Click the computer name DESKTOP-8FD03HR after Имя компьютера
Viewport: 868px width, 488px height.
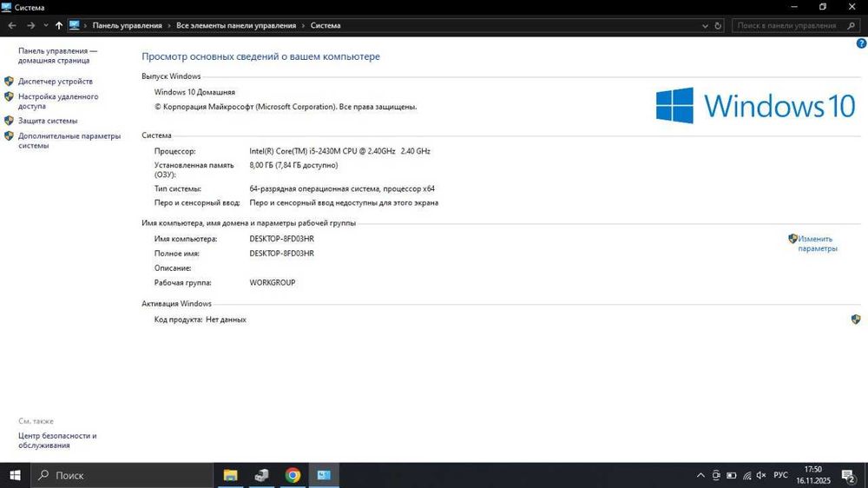click(x=282, y=239)
